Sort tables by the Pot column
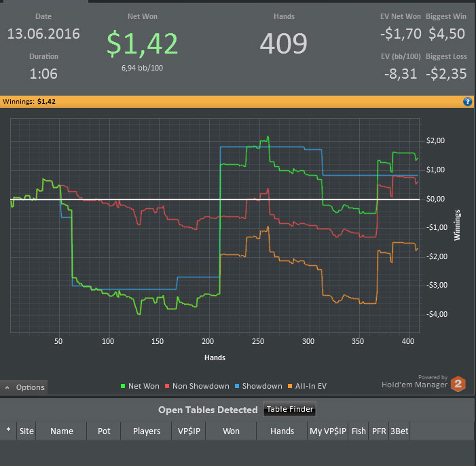476x466 pixels. pos(104,431)
